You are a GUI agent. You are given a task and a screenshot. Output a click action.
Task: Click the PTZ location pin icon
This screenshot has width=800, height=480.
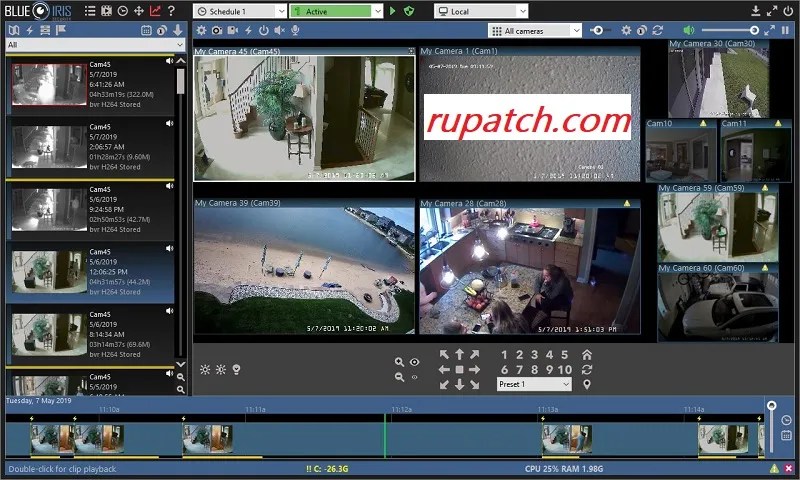587,384
